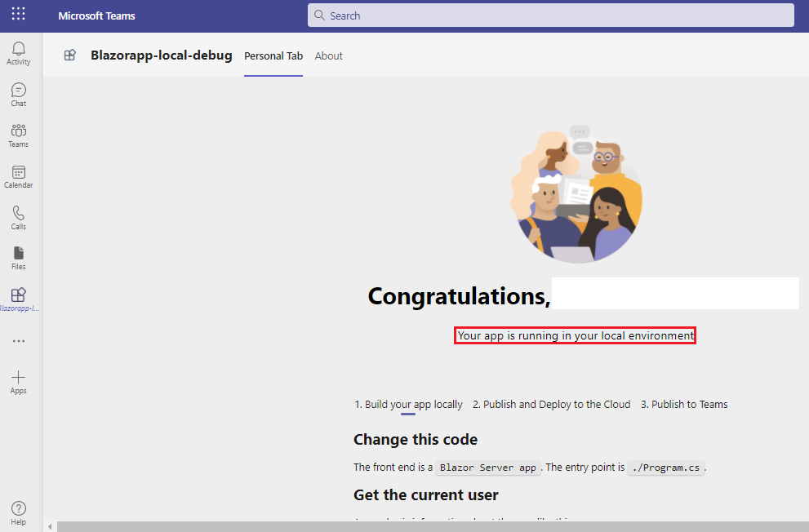This screenshot has height=532, width=809.
Task: Select step 3 Publish to Teams
Action: [684, 405]
